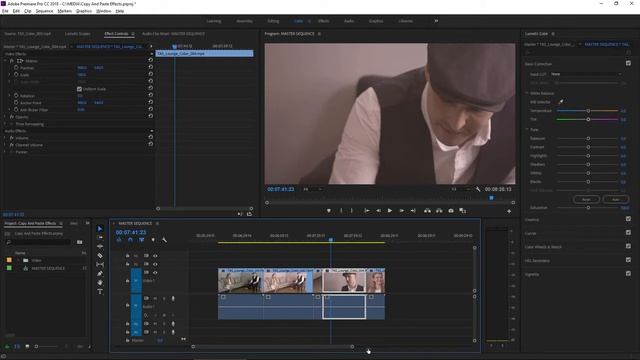Click the Comparison View icon in Program Monitor
This screenshot has height=360, width=640.
[462, 211]
